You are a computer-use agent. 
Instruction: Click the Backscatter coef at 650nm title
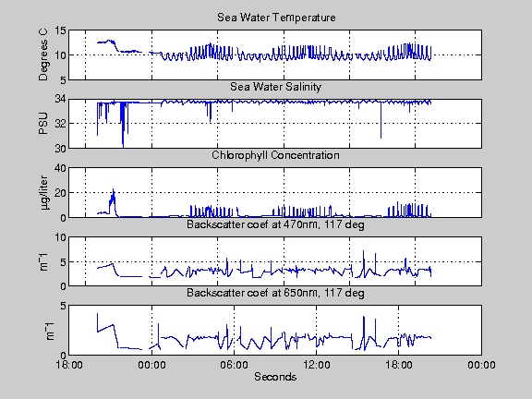[275, 293]
